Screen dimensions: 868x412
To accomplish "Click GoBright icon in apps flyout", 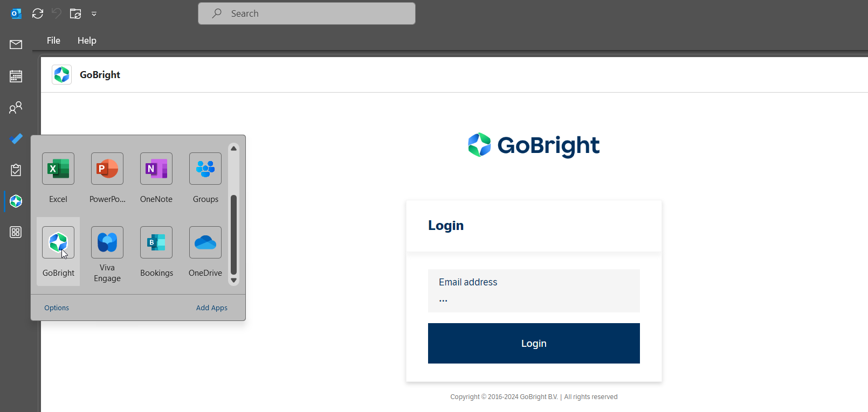I will [x=58, y=243].
